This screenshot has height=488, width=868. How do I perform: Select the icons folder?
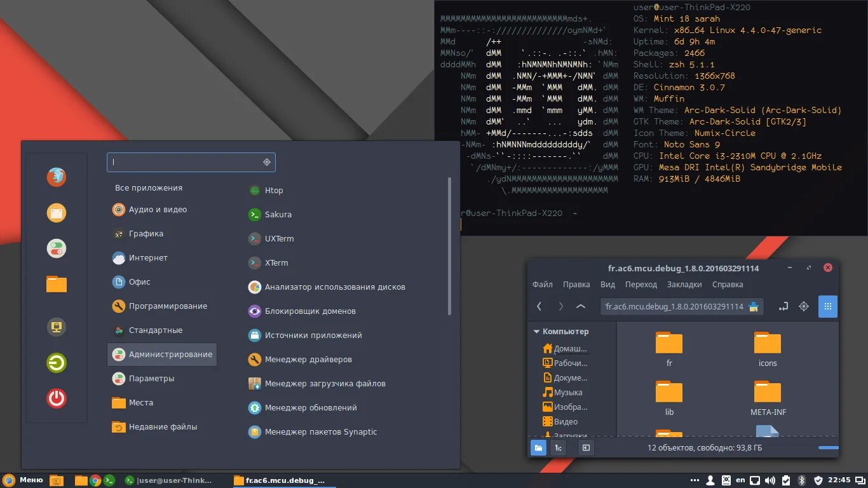(x=768, y=349)
